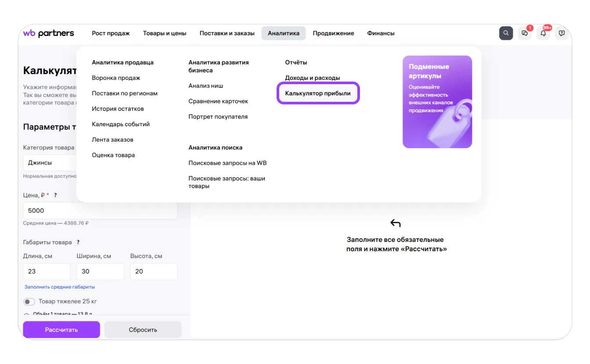Expand the Поставки и заказы menu
The image size is (590, 364).
pos(227,33)
